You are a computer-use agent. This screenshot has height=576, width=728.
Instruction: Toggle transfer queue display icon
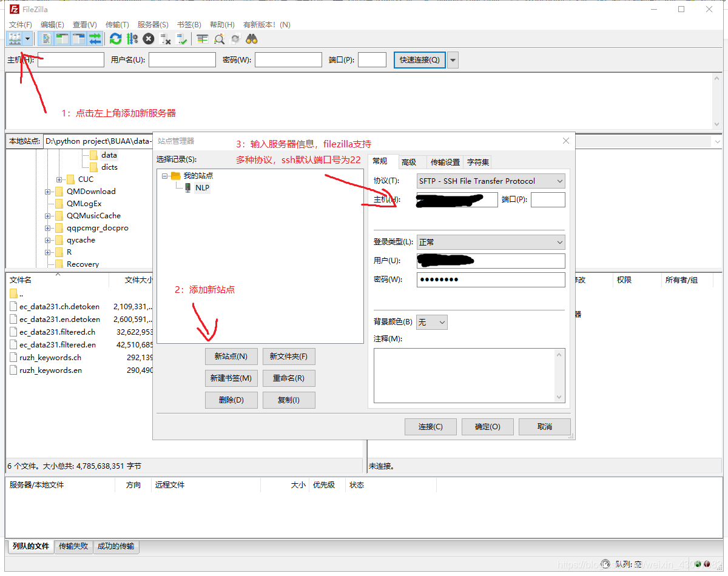(95, 39)
